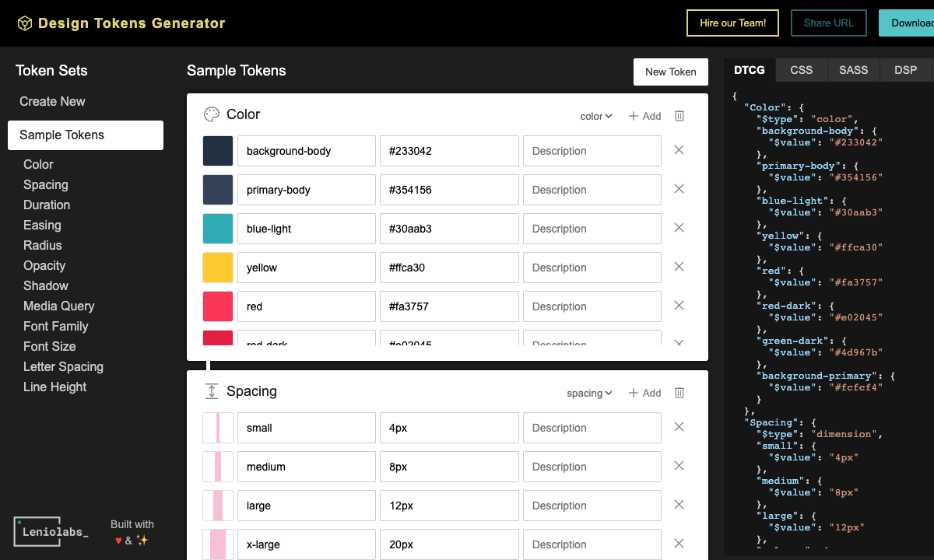Click the Design Tokens Generator hexagon logo
Screen dimensions: 934x560
[x=24, y=23]
